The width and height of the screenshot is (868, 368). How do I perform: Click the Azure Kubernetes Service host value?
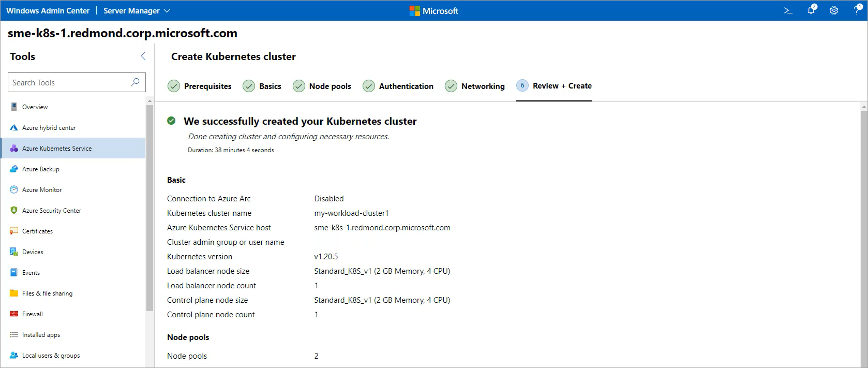[x=382, y=227]
